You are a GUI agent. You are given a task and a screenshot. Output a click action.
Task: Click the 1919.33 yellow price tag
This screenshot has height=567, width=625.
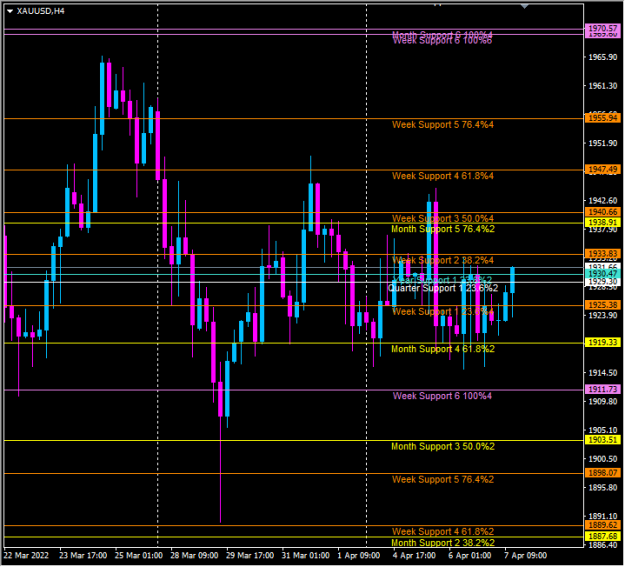(x=603, y=342)
